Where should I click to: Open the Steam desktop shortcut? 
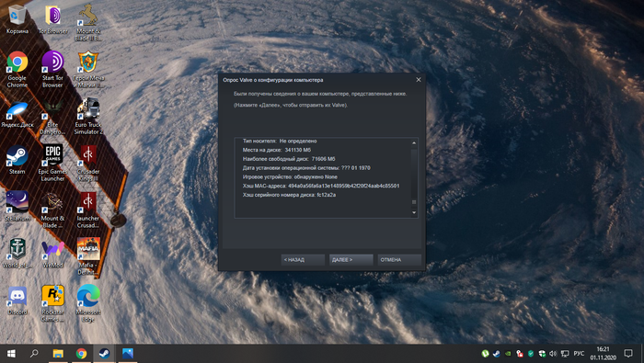click(17, 160)
